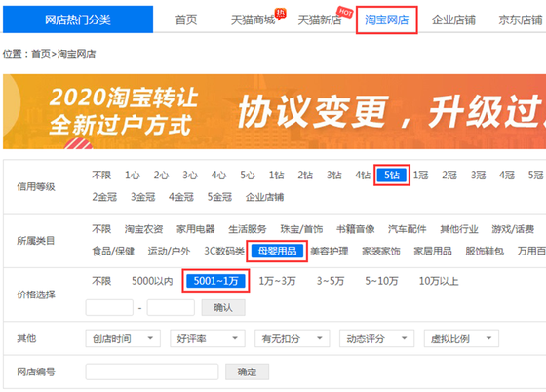This screenshot has width=546, height=392.
Task: Select the 1冠 credit level
Action: (420, 175)
